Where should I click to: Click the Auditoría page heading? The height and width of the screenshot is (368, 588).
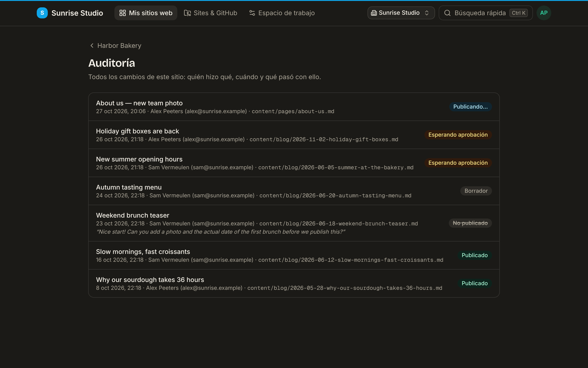click(112, 63)
